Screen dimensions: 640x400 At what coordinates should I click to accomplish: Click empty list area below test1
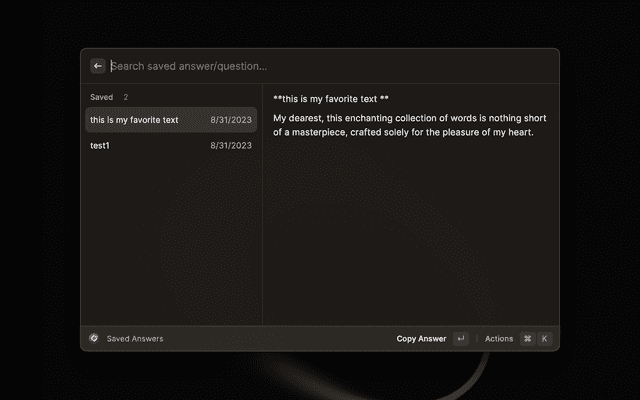pyautogui.click(x=170, y=240)
